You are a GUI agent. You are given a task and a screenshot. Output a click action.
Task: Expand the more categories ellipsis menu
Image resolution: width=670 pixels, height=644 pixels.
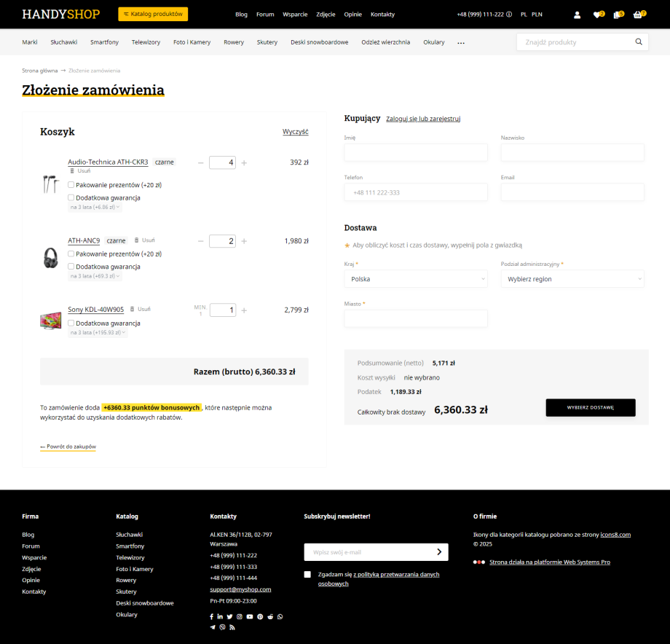pyautogui.click(x=461, y=43)
